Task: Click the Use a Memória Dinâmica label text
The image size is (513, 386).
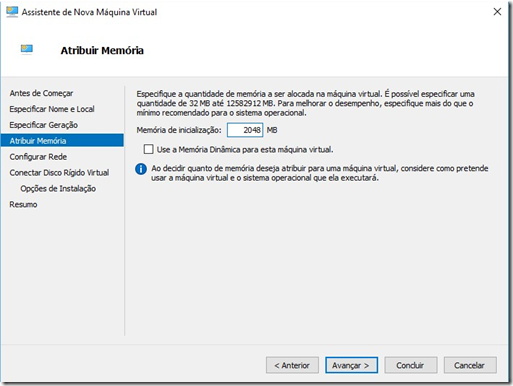Action: [x=245, y=149]
